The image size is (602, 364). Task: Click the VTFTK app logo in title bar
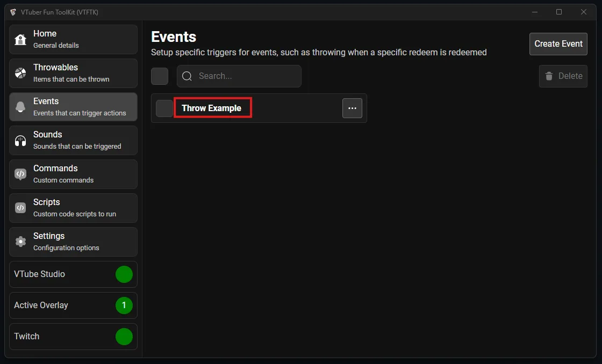(x=13, y=12)
